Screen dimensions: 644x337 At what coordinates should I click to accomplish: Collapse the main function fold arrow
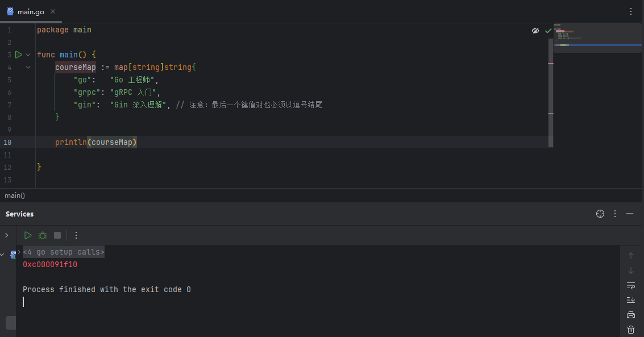pyautogui.click(x=28, y=55)
